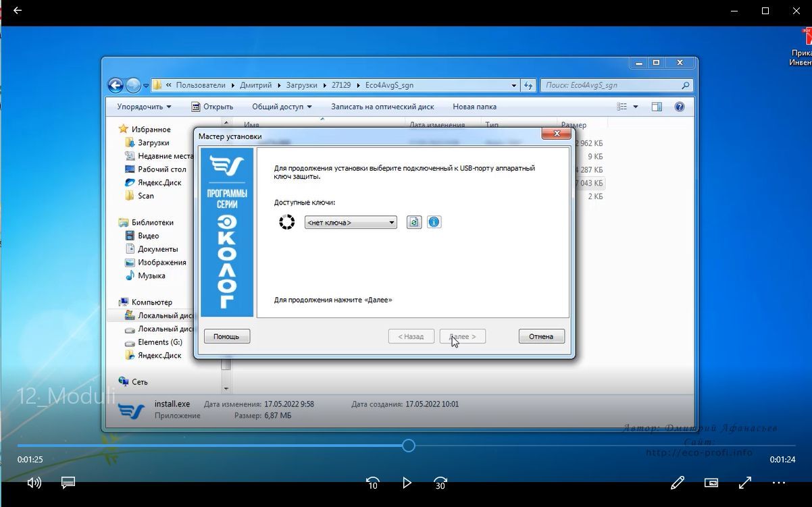Skip forward 30 seconds
812x507 pixels.
pyautogui.click(x=440, y=483)
